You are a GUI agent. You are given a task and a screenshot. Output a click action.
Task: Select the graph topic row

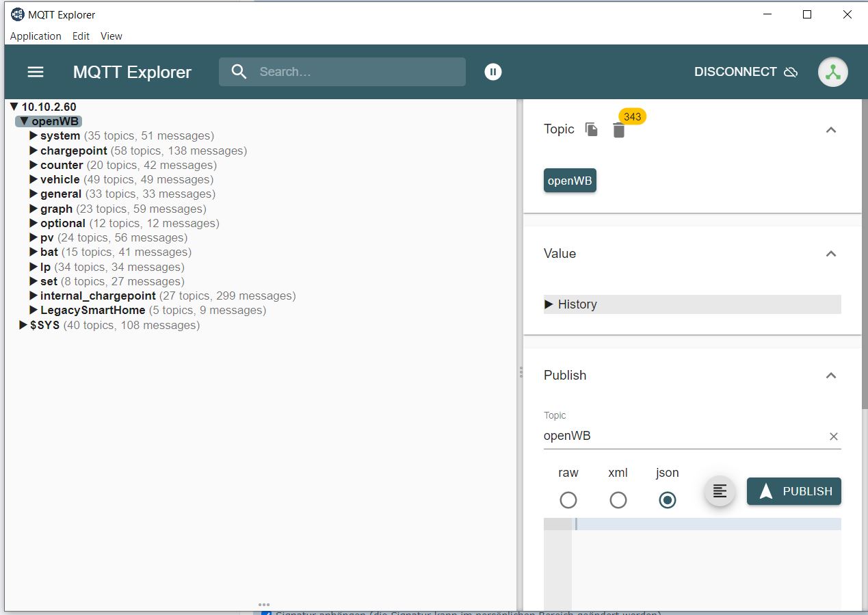118,209
